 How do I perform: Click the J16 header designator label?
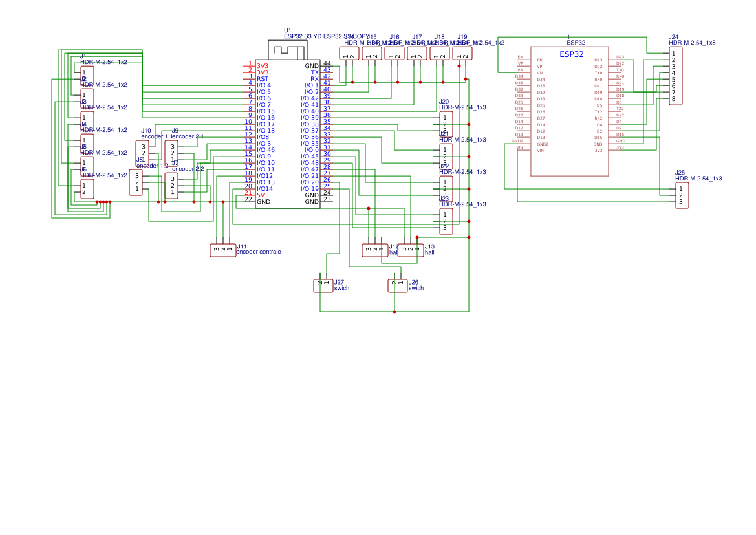(394, 37)
